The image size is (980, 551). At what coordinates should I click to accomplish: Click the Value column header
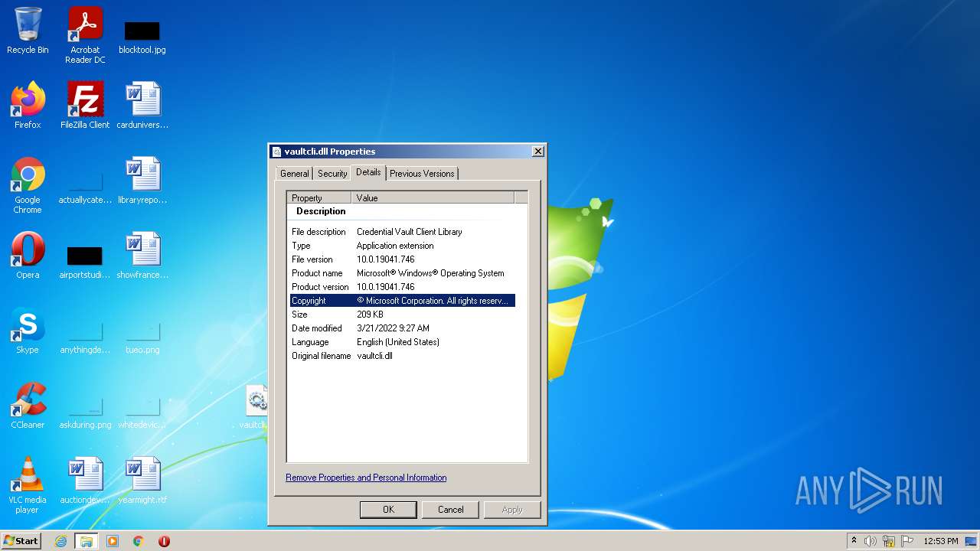click(x=433, y=197)
